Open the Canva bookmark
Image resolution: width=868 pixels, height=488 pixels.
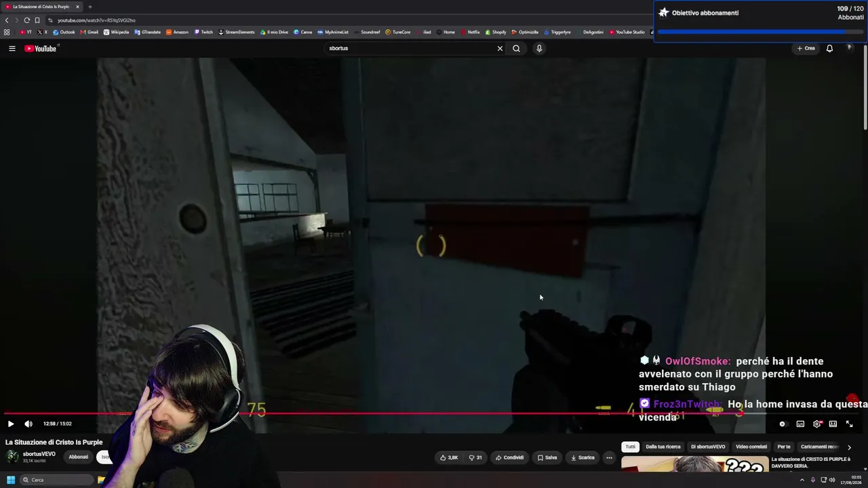coord(303,32)
